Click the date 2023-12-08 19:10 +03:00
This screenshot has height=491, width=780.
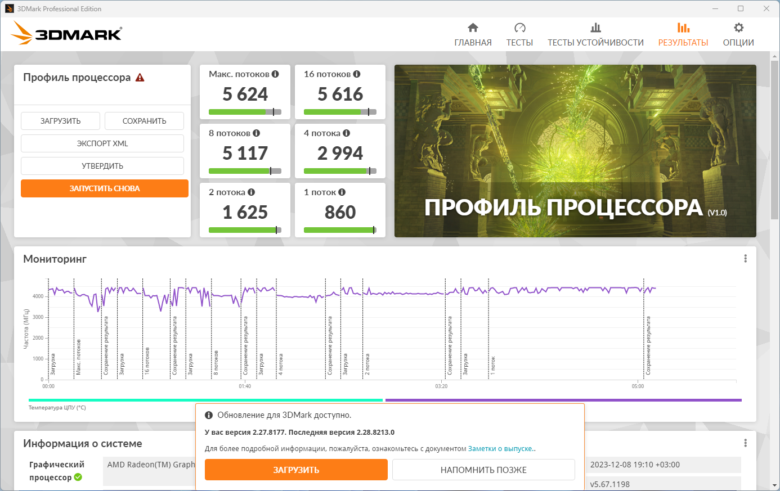tap(635, 465)
